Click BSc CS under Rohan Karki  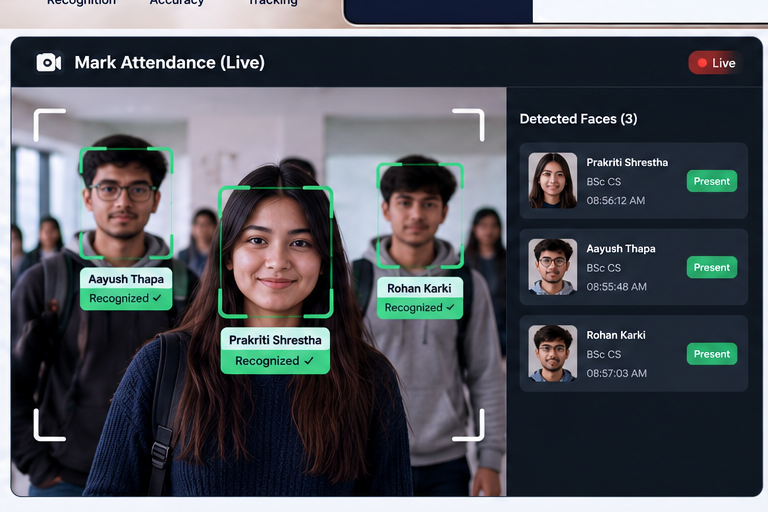coord(603,354)
